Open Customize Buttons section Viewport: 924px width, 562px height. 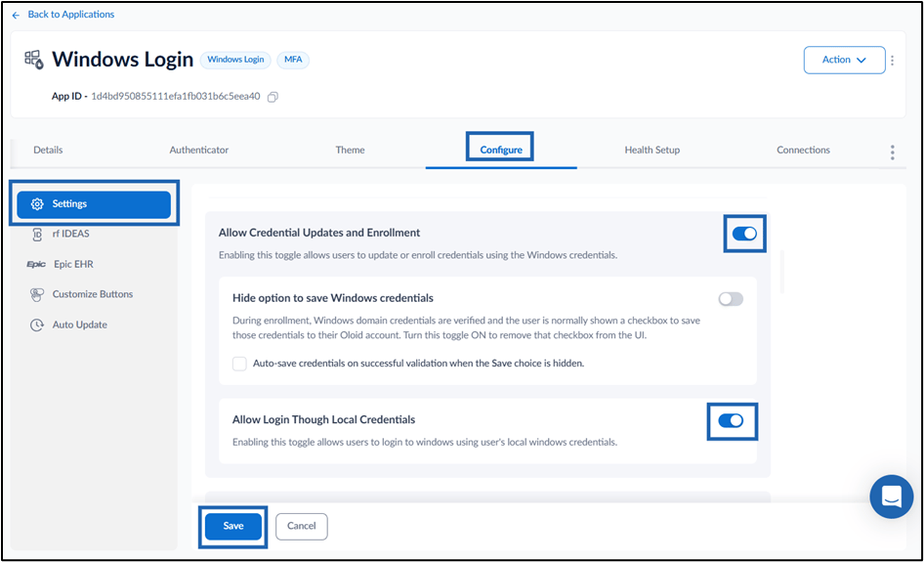pos(94,294)
